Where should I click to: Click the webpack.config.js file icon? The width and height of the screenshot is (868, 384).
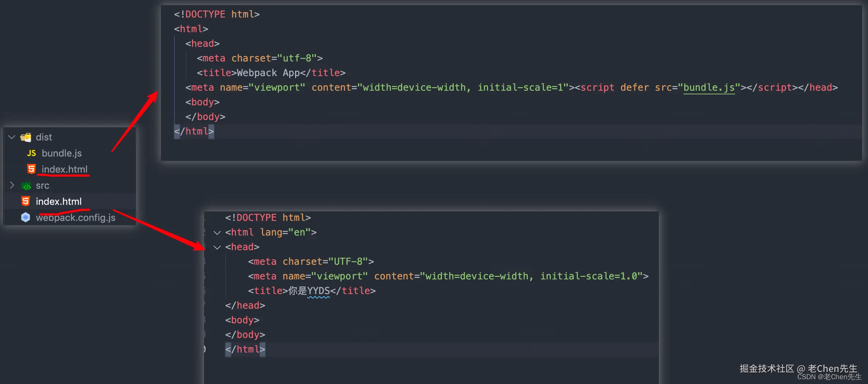point(26,217)
